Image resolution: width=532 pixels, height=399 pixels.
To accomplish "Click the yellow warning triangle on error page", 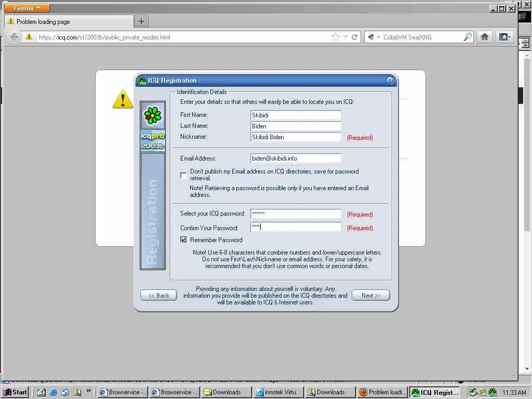I will (123, 99).
